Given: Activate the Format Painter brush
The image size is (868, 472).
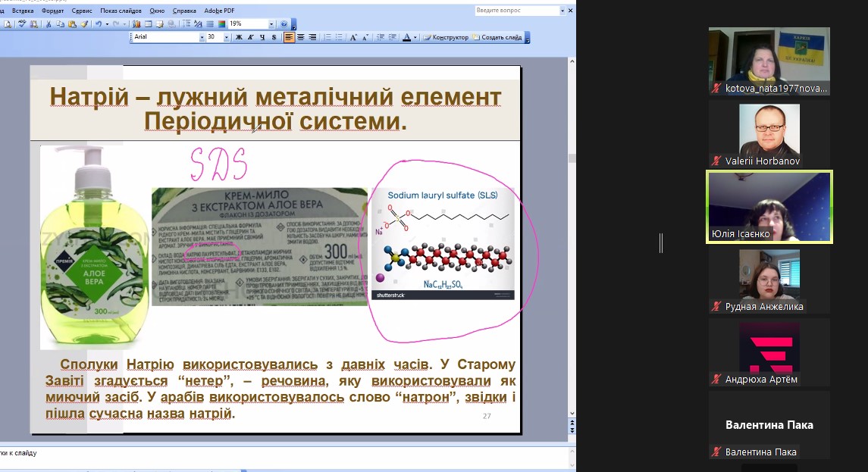Looking at the screenshot, I should coord(84,24).
